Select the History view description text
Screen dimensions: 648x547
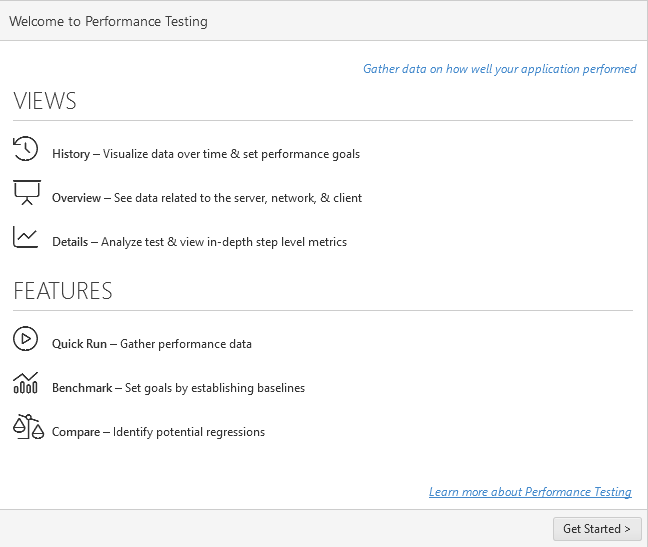point(206,154)
